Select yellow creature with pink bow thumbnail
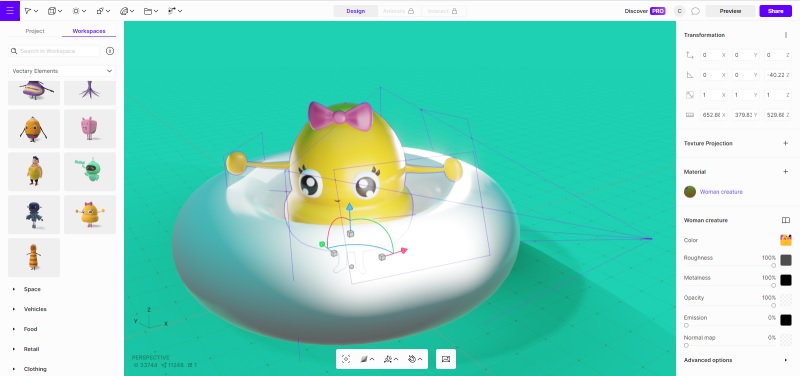Image resolution: width=800 pixels, height=376 pixels. 90,214
